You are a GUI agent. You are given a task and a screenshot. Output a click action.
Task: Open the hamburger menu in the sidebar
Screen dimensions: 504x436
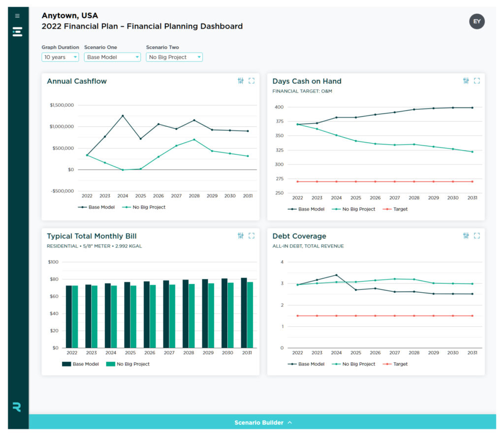[x=17, y=16]
